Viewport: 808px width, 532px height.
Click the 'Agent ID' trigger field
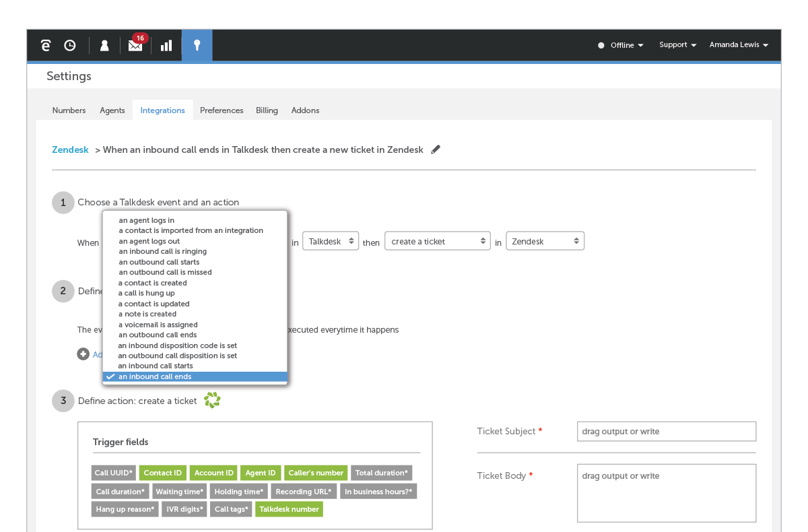(x=261, y=473)
